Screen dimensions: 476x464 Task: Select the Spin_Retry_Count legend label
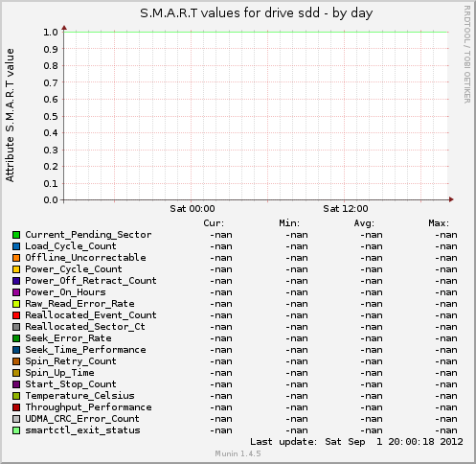point(71,361)
